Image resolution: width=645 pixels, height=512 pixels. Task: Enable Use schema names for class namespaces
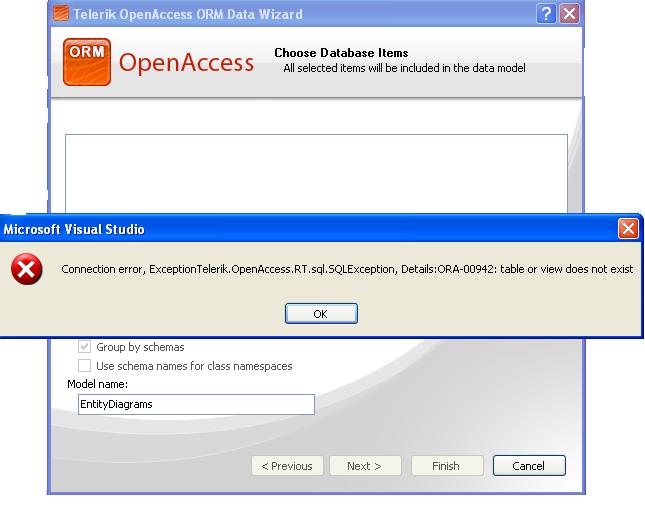coord(84,366)
